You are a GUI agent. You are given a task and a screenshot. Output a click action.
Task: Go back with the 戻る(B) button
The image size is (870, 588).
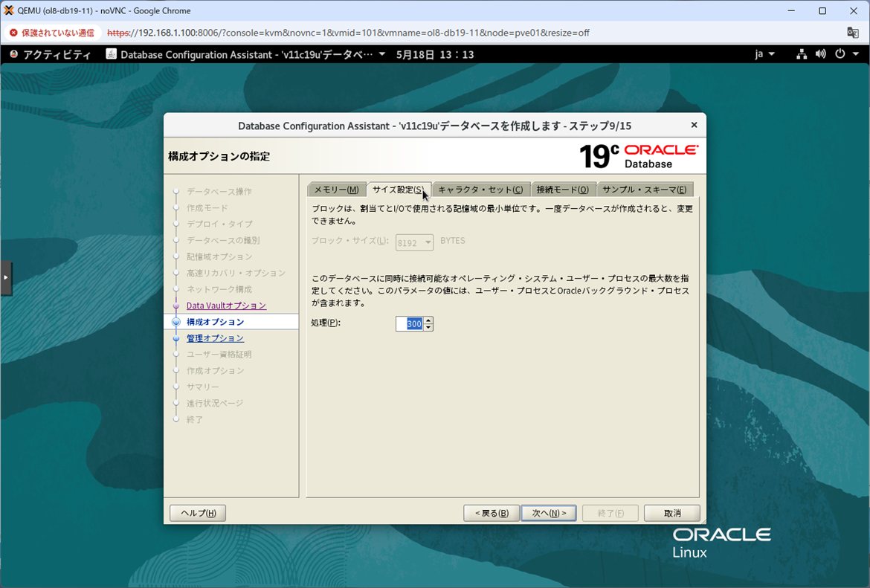(491, 513)
